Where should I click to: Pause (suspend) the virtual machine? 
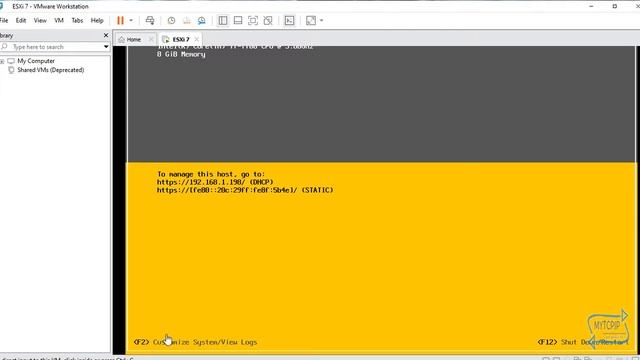click(120, 20)
